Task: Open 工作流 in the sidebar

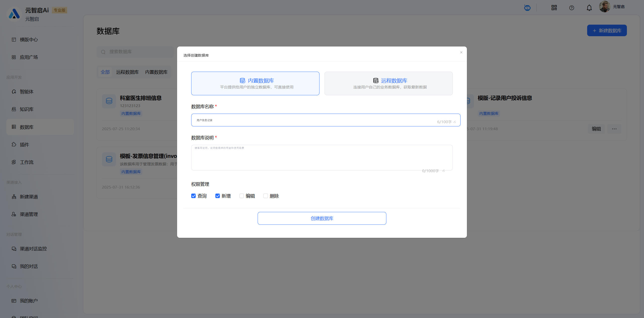Action: 26,162
